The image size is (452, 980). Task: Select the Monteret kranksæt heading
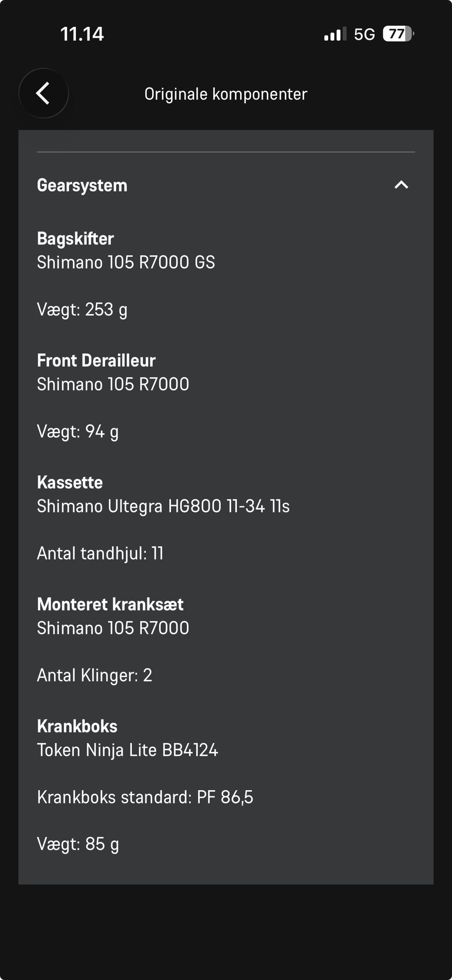[110, 605]
